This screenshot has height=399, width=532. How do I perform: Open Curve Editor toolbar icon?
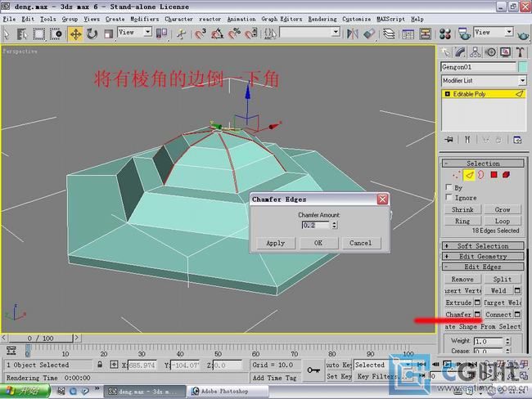(x=408, y=34)
